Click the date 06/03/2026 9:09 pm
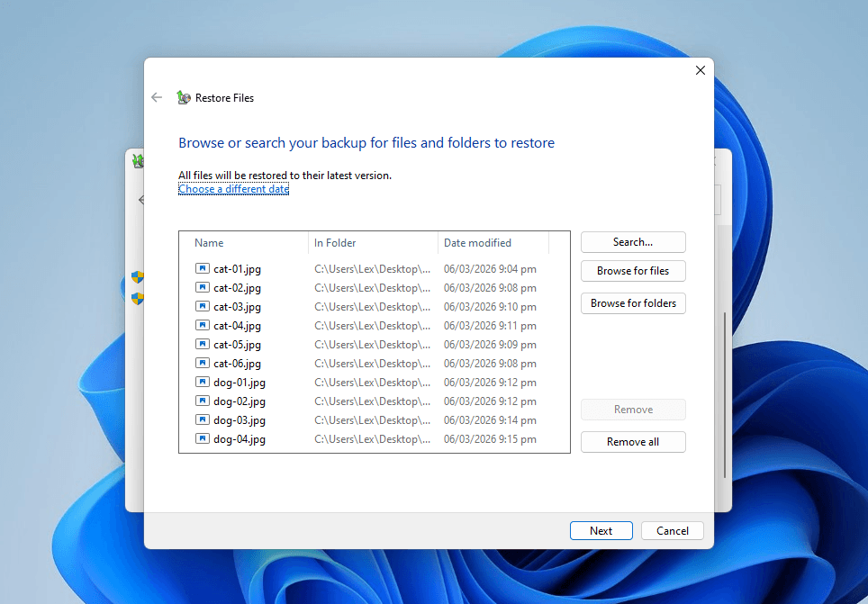 [x=490, y=345]
